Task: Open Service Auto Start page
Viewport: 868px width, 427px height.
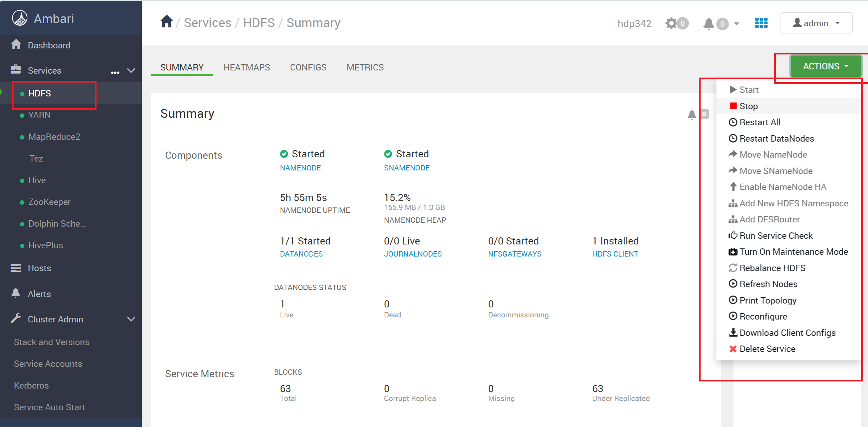Action: pos(50,407)
